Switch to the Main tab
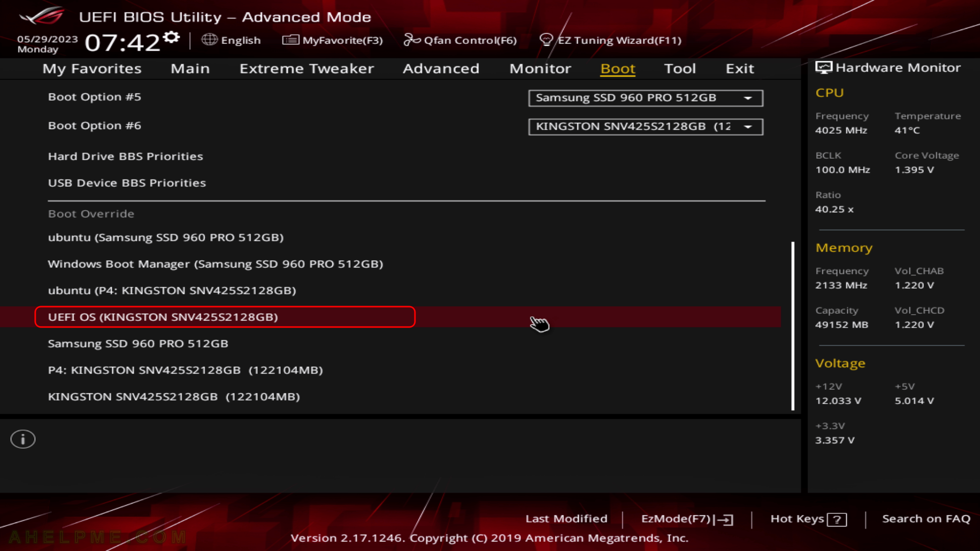This screenshot has width=980, height=551. [x=190, y=68]
